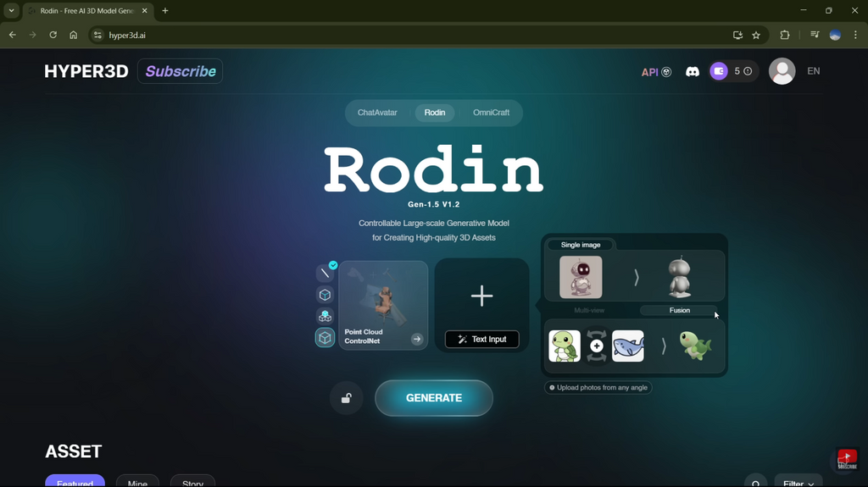This screenshot has height=487, width=868.
Task: Bookmark this page with the star icon
Action: (756, 35)
